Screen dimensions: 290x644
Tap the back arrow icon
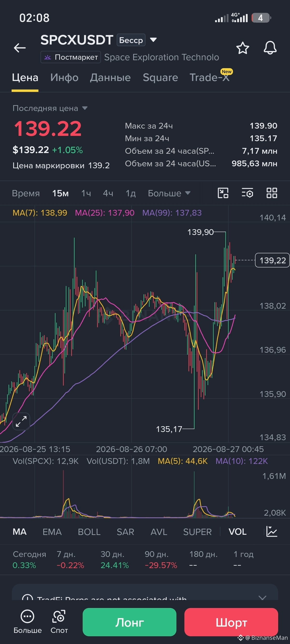pos(20,48)
